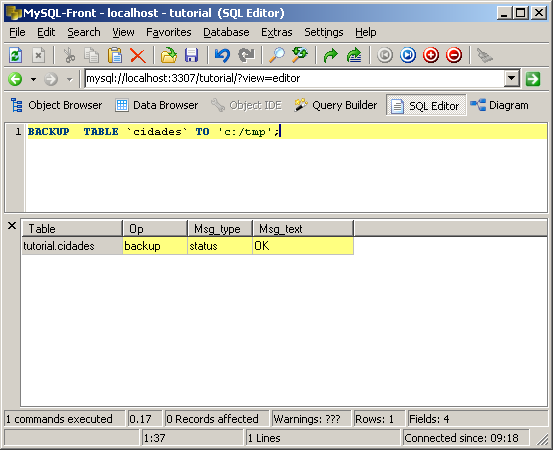
Task: Click in the SQL editor on the BACKUP TABLE line
Action: click(x=287, y=132)
